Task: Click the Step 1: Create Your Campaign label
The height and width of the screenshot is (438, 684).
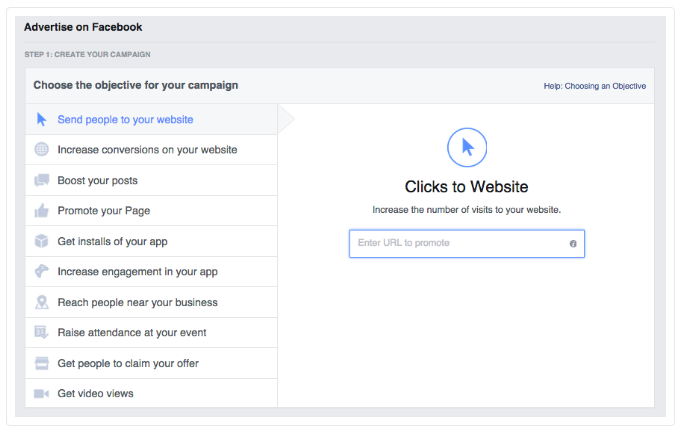Action: click(x=87, y=55)
